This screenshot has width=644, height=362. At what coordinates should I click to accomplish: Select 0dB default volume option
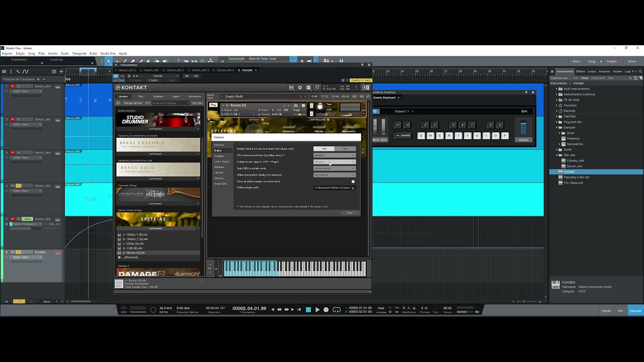tap(345, 149)
